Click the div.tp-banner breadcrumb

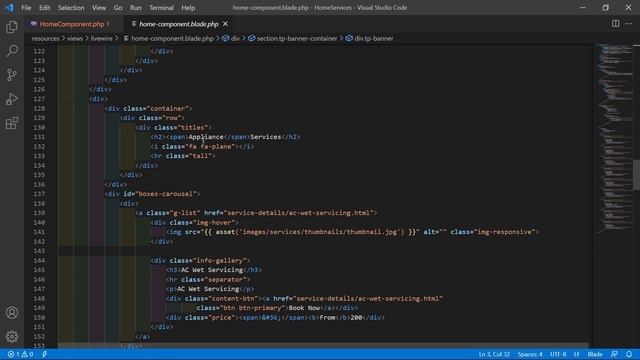click(x=369, y=38)
